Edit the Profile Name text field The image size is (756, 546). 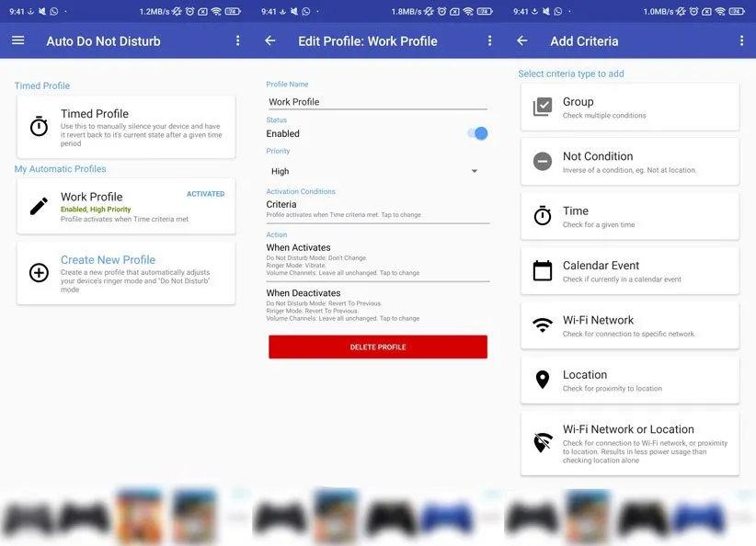pos(377,102)
